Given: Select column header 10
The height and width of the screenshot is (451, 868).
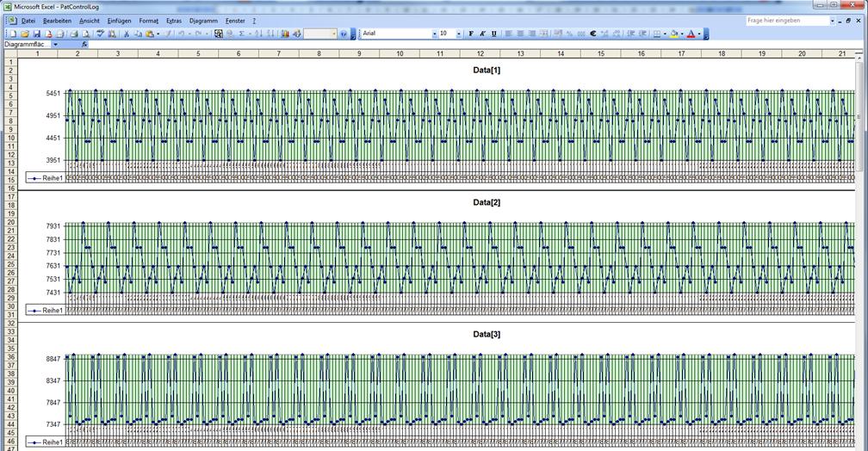Looking at the screenshot, I should click(x=400, y=53).
